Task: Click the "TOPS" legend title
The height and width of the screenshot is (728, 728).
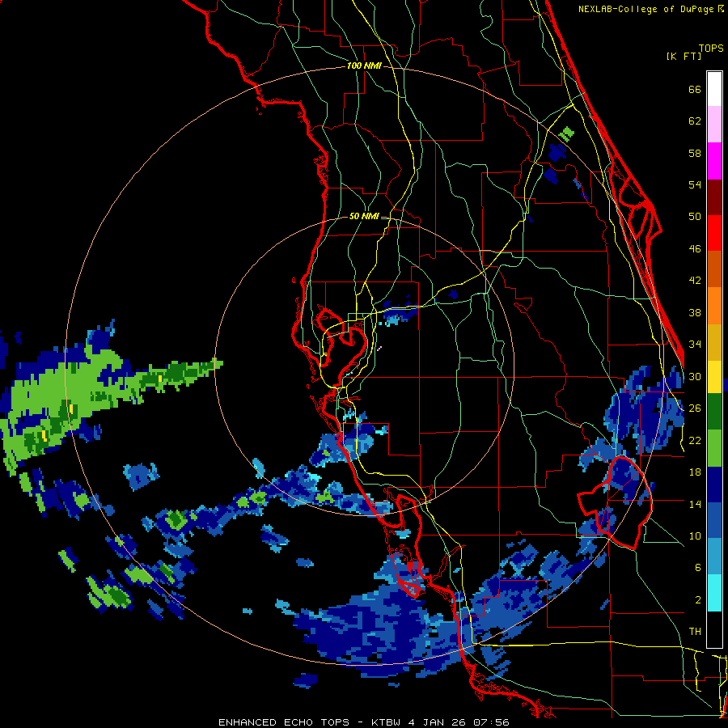Action: coord(711,49)
